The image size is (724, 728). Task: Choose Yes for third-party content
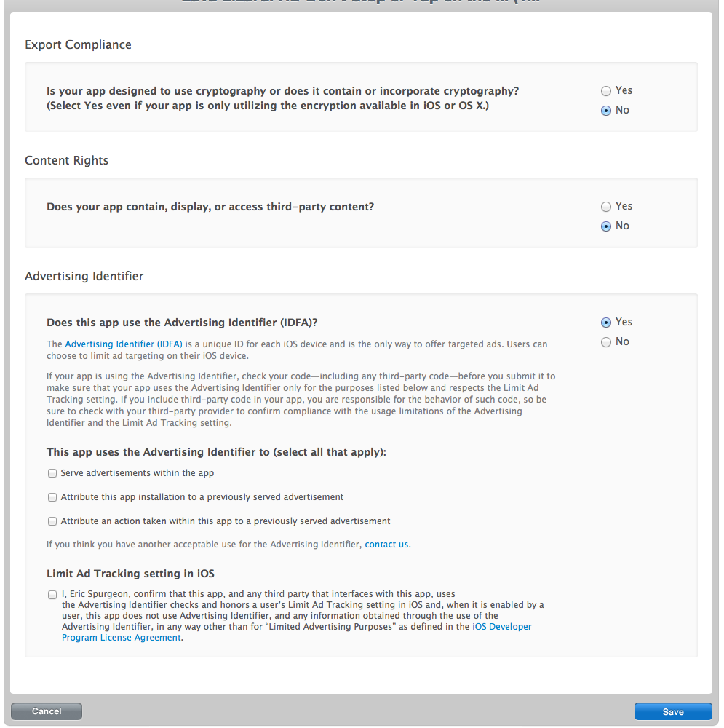click(x=605, y=207)
